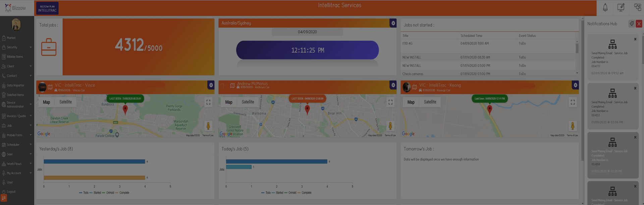The image size is (644, 205).
Task: Toggle Todo legend in Yesterday's Job chart
Action: coord(84,193)
